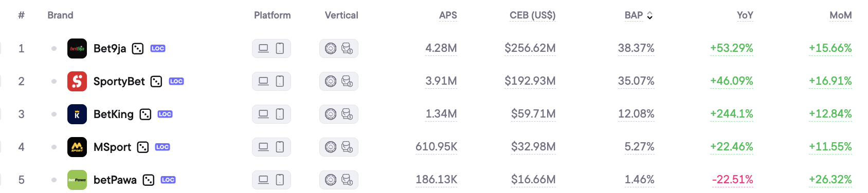
Task: Click the YoY column header
Action: tap(745, 15)
